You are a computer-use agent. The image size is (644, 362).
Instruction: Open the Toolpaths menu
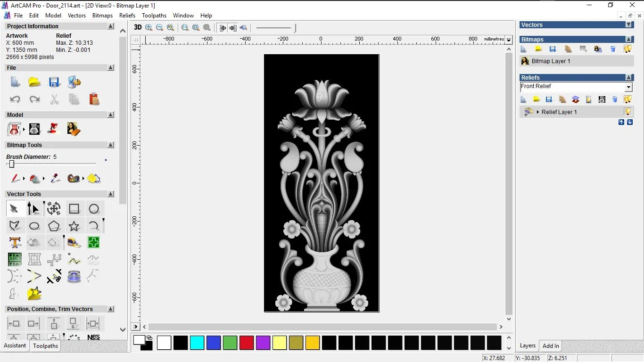(154, 16)
